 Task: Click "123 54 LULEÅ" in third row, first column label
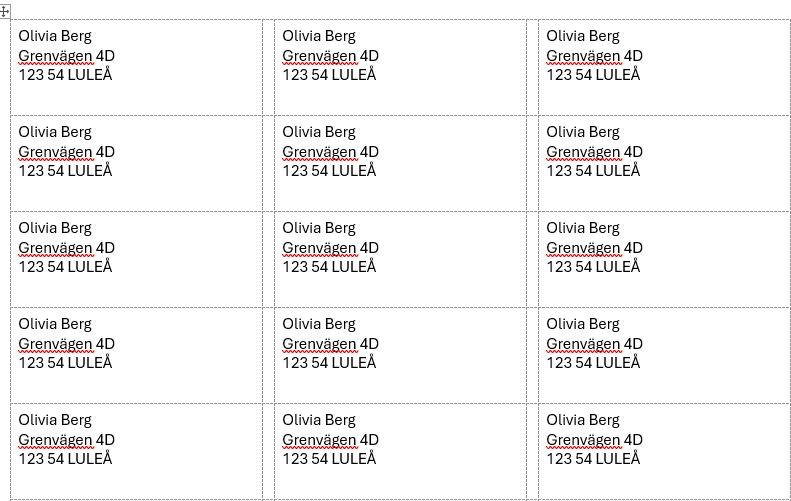65,267
